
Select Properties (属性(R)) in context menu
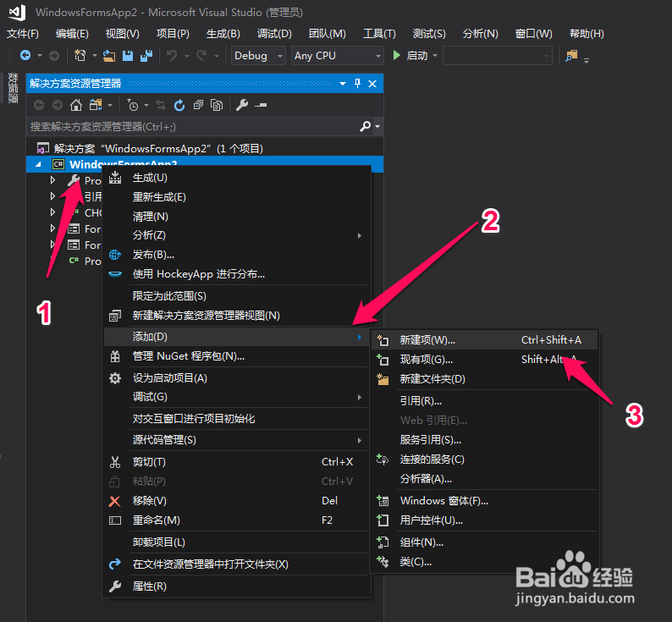tap(237, 586)
